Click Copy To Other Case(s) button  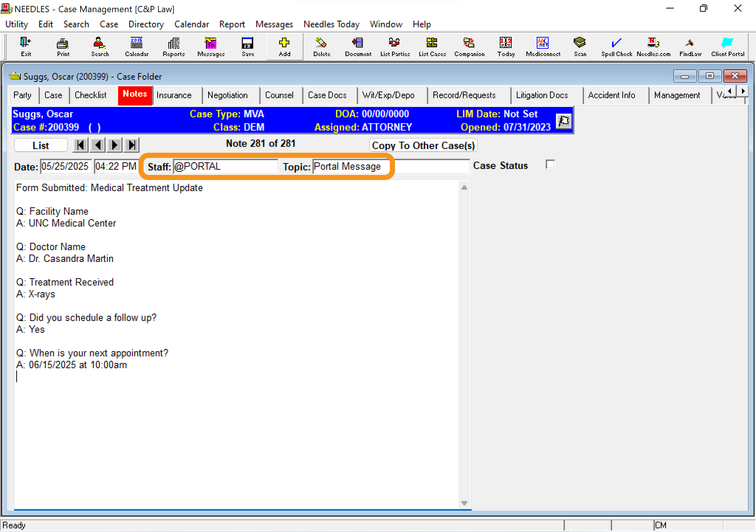pos(423,145)
